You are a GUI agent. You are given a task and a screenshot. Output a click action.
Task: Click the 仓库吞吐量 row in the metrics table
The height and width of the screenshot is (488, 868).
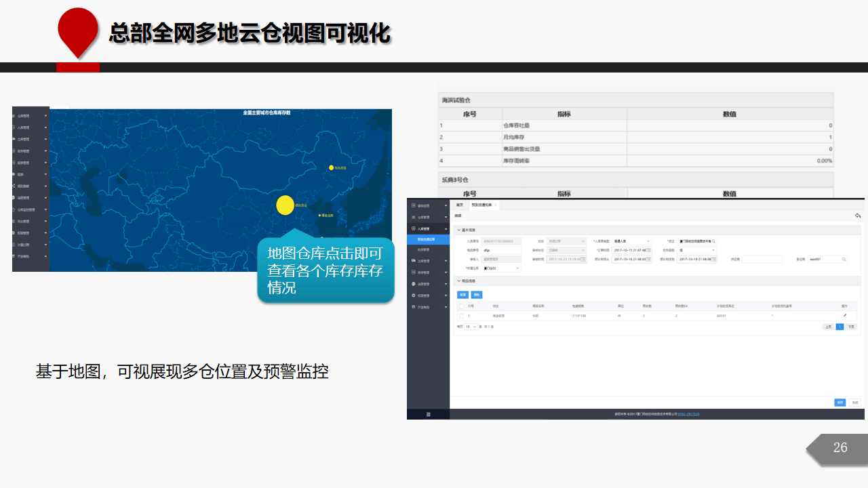pyautogui.click(x=635, y=125)
